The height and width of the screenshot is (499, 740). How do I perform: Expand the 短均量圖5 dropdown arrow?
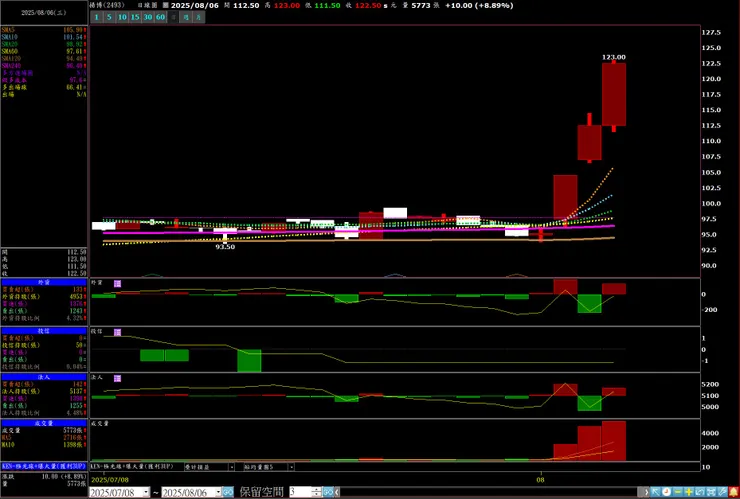291,467
